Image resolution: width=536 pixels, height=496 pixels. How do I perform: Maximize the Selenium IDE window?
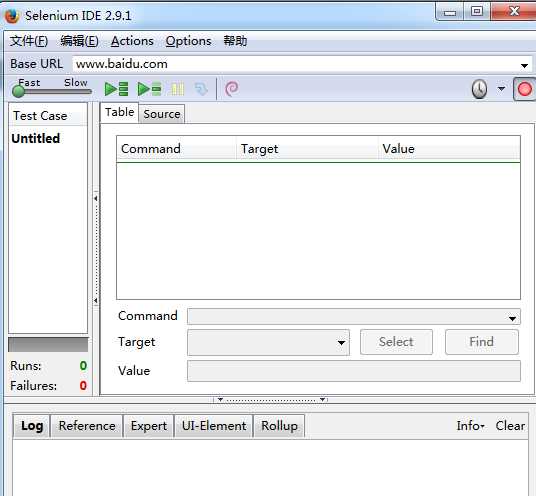(477, 12)
